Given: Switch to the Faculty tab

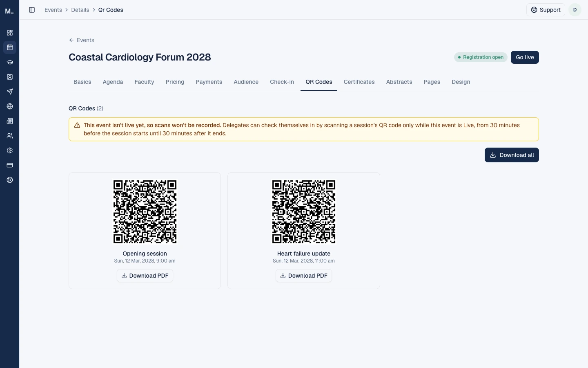Looking at the screenshot, I should tap(145, 82).
